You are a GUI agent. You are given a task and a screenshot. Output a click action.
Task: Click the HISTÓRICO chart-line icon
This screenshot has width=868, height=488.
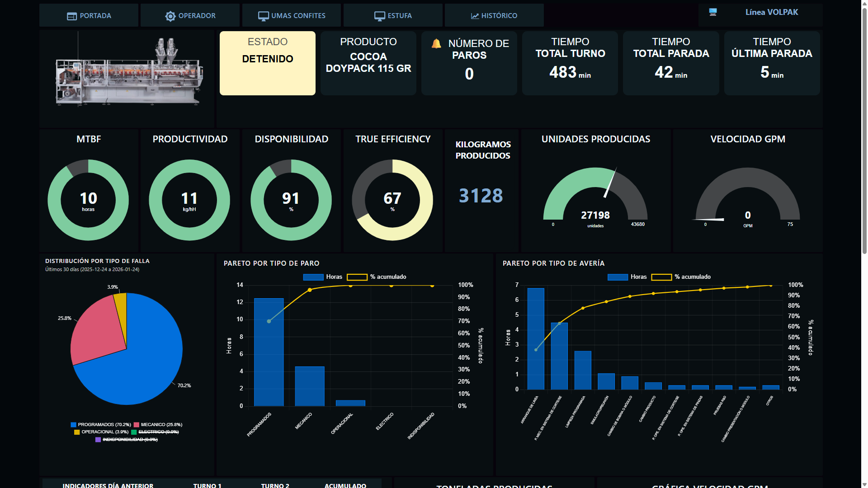pyautogui.click(x=475, y=16)
